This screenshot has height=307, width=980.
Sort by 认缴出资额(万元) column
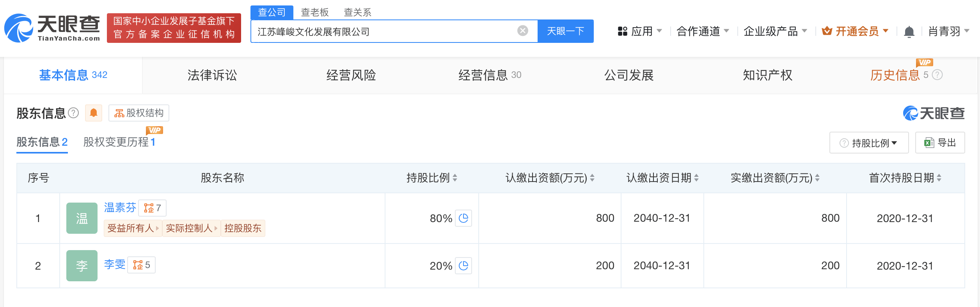pyautogui.click(x=592, y=178)
